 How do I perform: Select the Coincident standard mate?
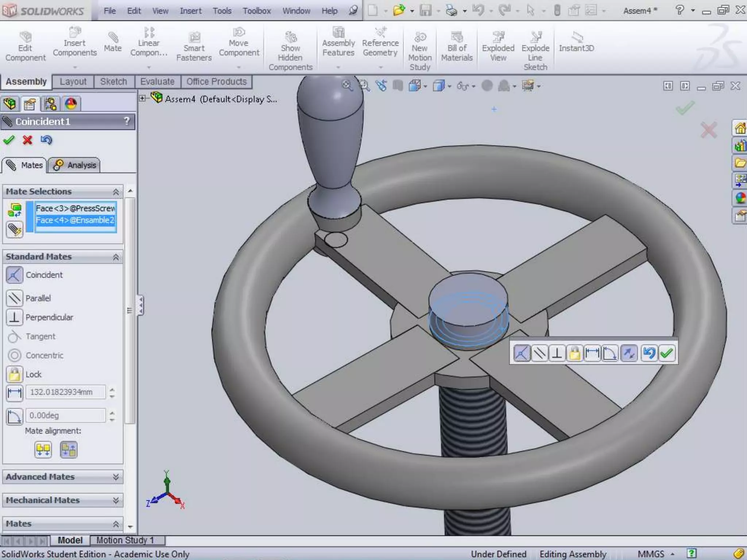pyautogui.click(x=15, y=275)
